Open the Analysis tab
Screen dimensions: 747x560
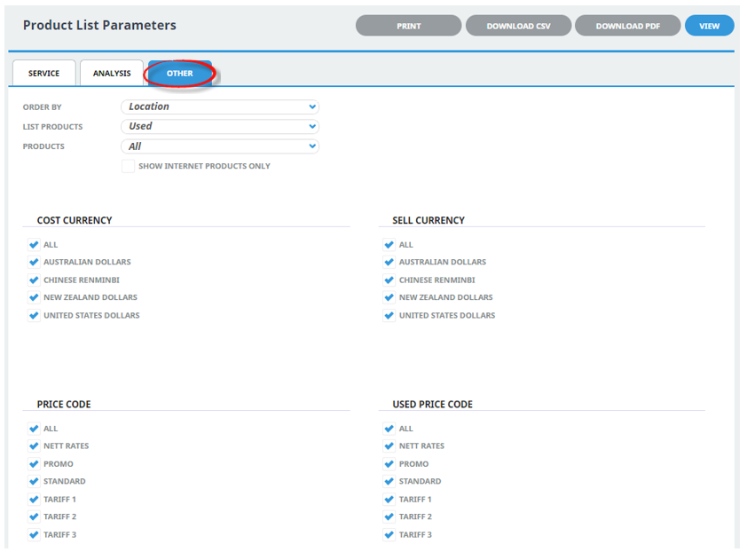pos(112,73)
